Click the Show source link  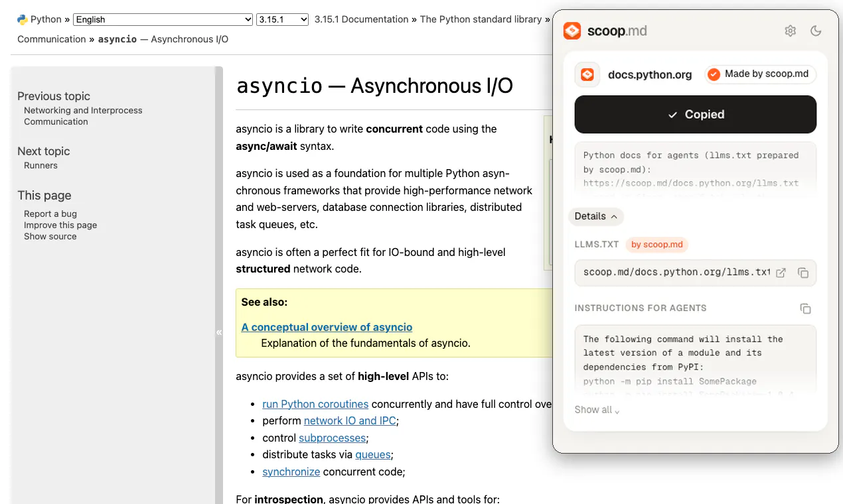pos(50,236)
